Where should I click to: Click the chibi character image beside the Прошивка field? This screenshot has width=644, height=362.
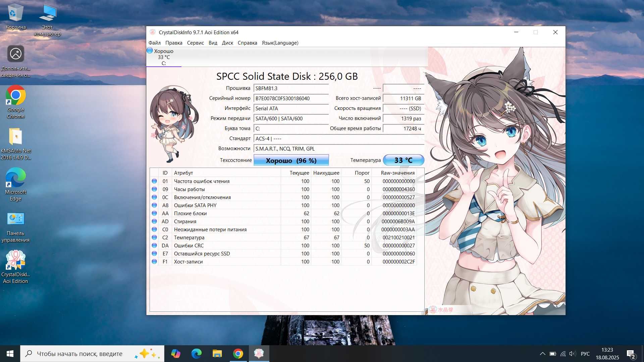pyautogui.click(x=174, y=124)
